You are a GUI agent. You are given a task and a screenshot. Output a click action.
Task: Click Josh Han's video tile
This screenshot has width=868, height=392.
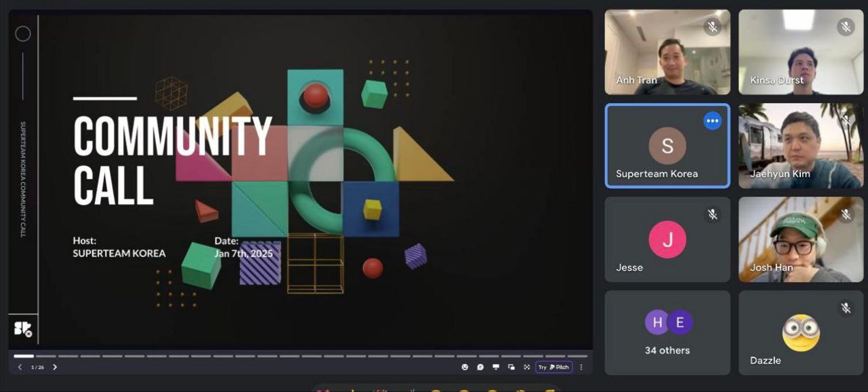(x=801, y=239)
